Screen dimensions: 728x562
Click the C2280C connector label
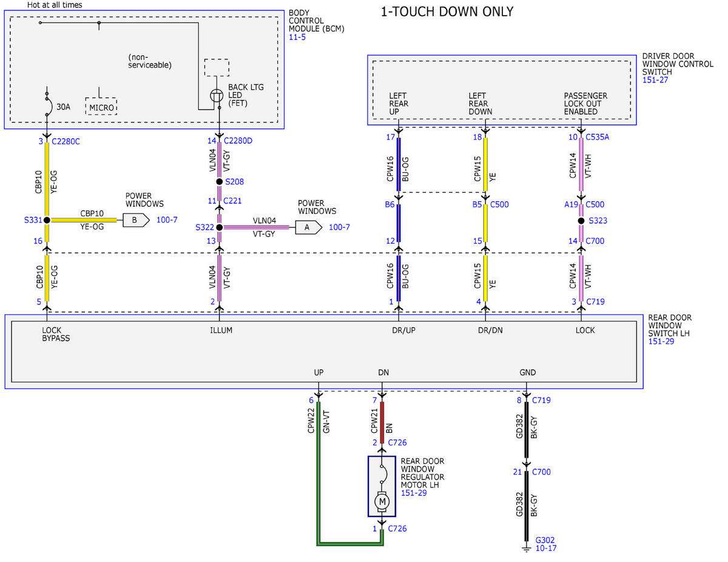click(67, 141)
